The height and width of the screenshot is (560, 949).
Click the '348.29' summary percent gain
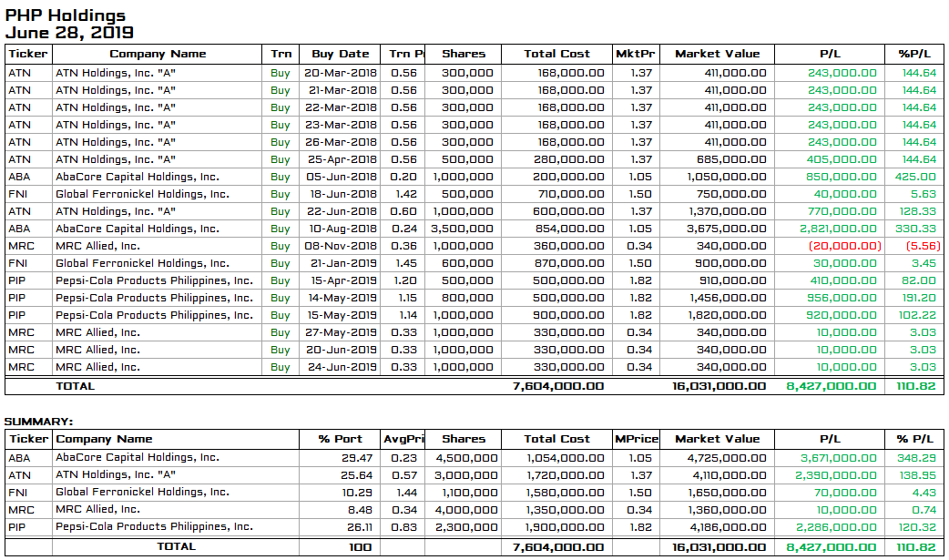916,458
